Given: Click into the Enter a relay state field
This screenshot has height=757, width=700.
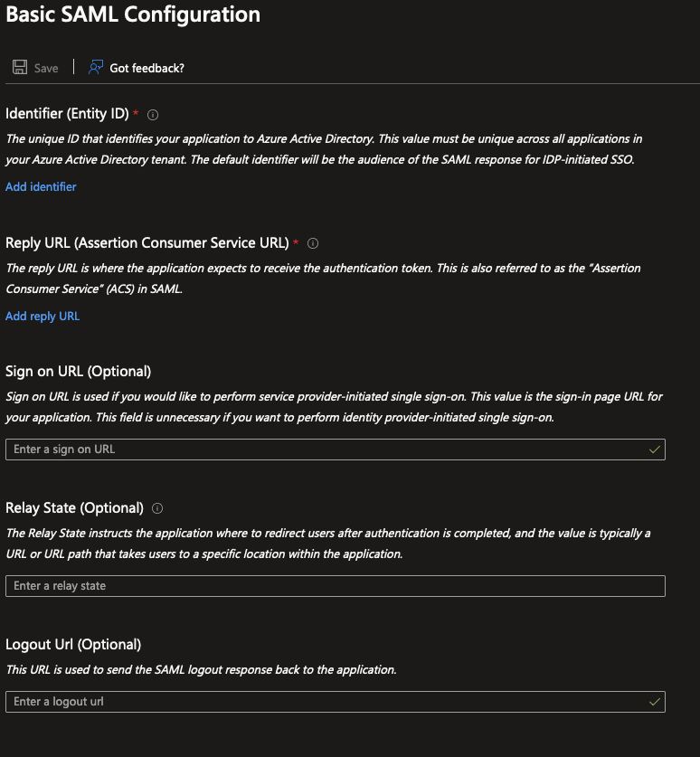Looking at the screenshot, I should point(271,585).
